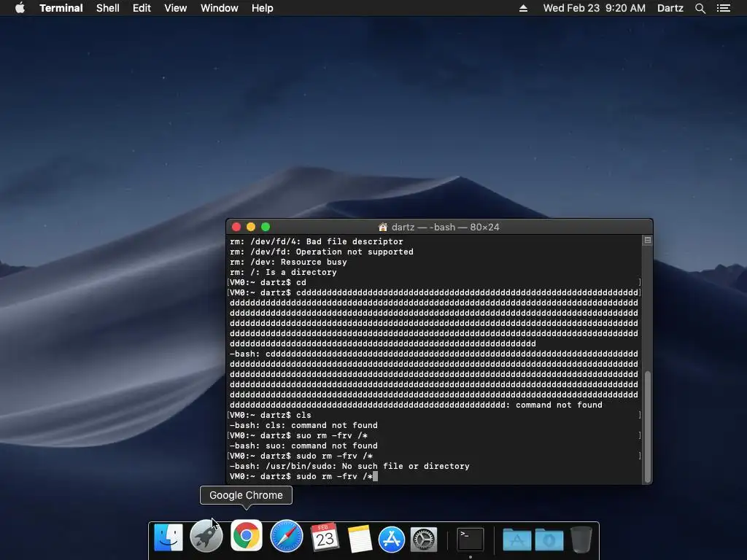Click the Terminal vertical scrollbar thumb
The width and height of the screenshot is (747, 560).
(648, 427)
